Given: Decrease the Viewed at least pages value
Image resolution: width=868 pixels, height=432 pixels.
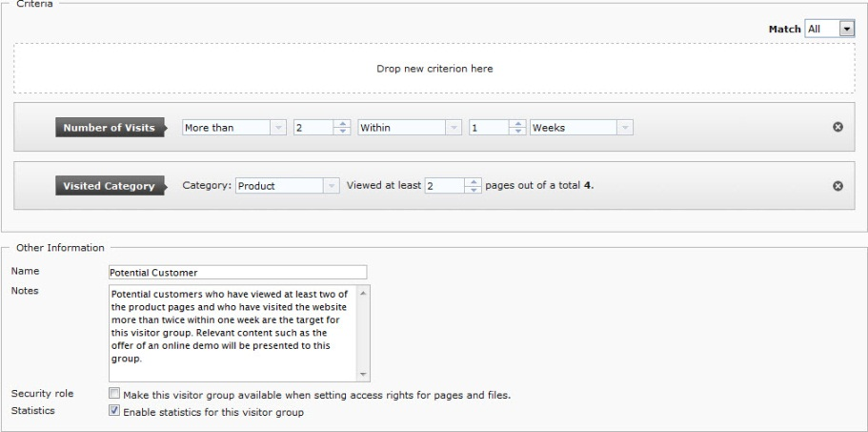Looking at the screenshot, I should coord(474,190).
